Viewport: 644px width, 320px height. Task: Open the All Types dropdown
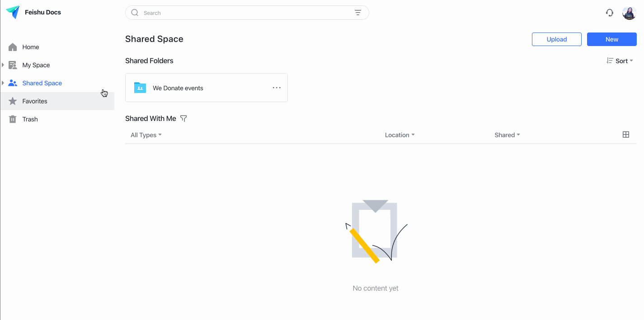(x=146, y=134)
